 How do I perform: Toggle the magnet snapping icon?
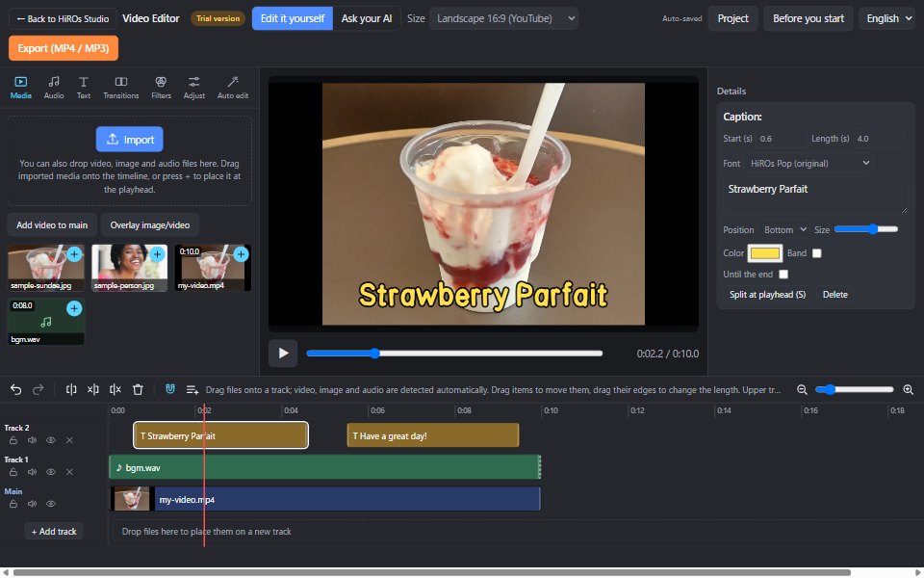[169, 389]
